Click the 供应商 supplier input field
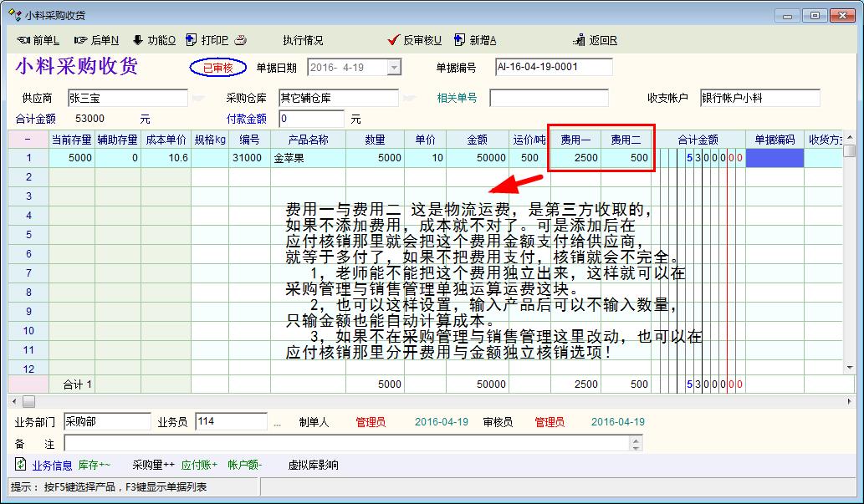 (127, 98)
